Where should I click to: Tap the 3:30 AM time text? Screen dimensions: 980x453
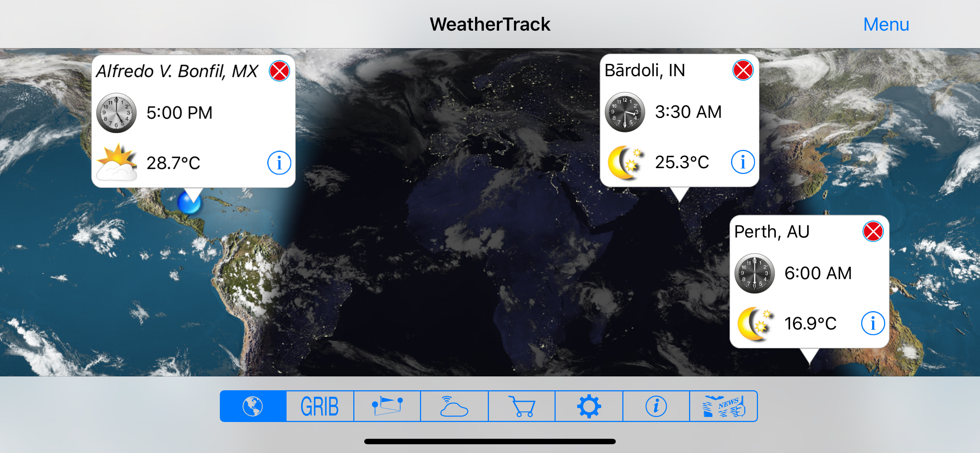click(688, 112)
